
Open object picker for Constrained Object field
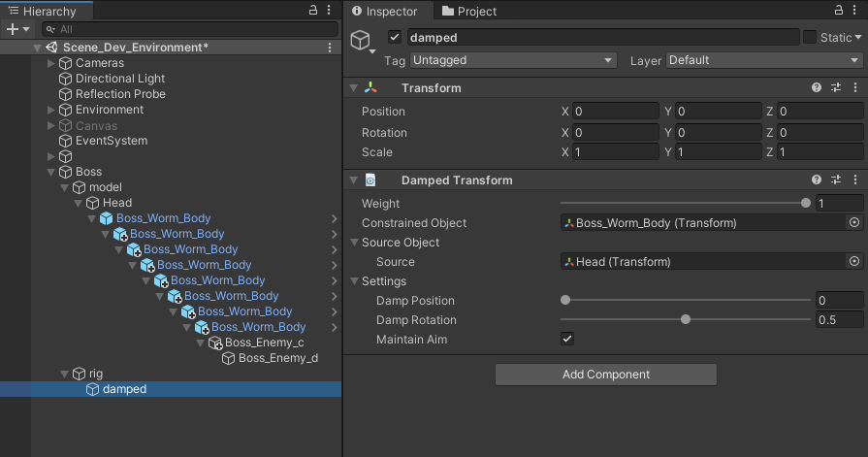coord(854,223)
